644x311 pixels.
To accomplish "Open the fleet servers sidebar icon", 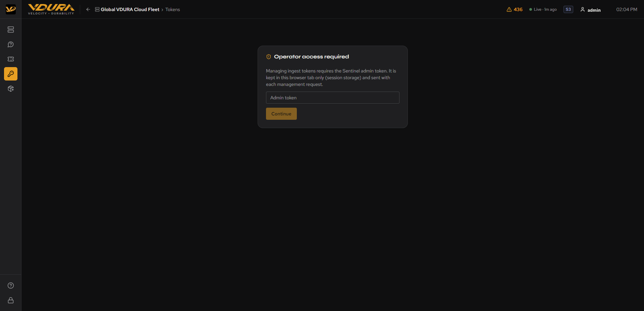I will (x=11, y=30).
